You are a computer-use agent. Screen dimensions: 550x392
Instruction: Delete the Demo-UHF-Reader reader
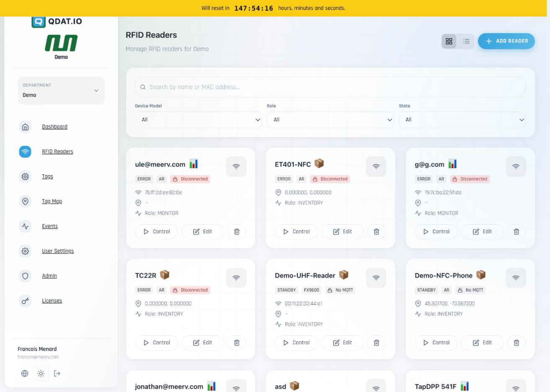(x=377, y=343)
